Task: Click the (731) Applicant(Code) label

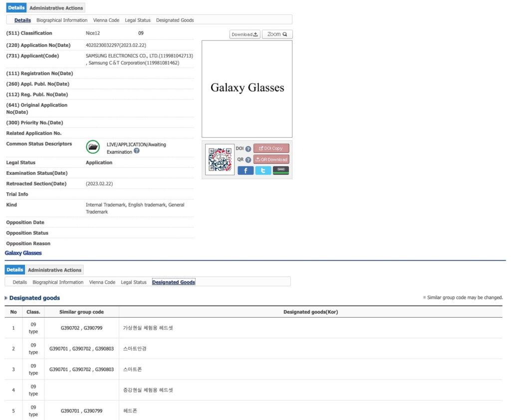Action: point(32,56)
